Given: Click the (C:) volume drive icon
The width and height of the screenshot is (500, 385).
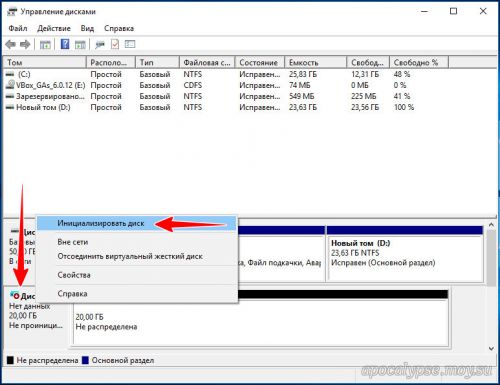Looking at the screenshot, I should pos(10,74).
